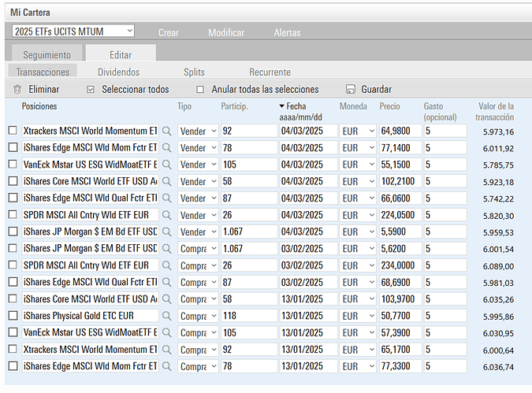The height and width of the screenshot is (393, 532).
Task: Click transaction value 6.089,00
Action: click(x=498, y=266)
